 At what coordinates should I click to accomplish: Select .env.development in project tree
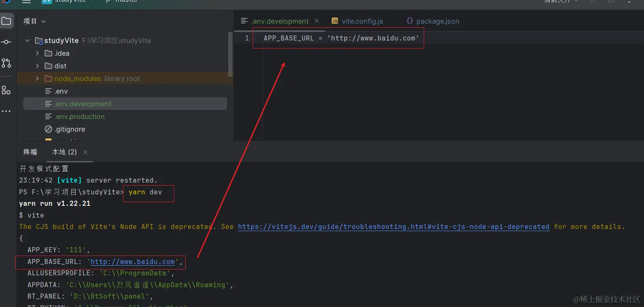pos(125,104)
